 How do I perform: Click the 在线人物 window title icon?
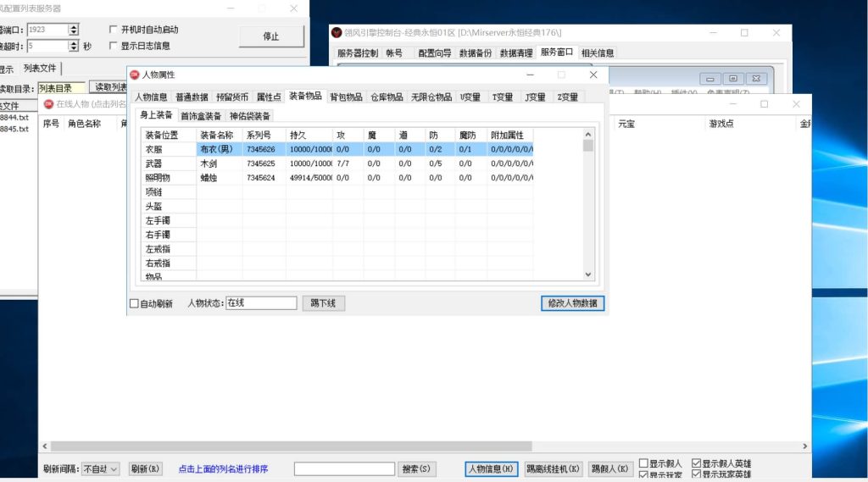(x=48, y=104)
